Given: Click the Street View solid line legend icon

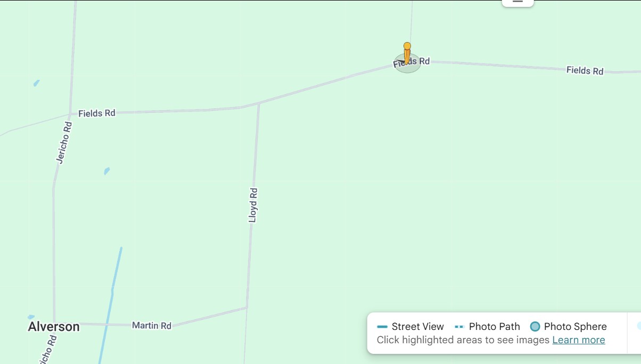Looking at the screenshot, I should pyautogui.click(x=382, y=327).
